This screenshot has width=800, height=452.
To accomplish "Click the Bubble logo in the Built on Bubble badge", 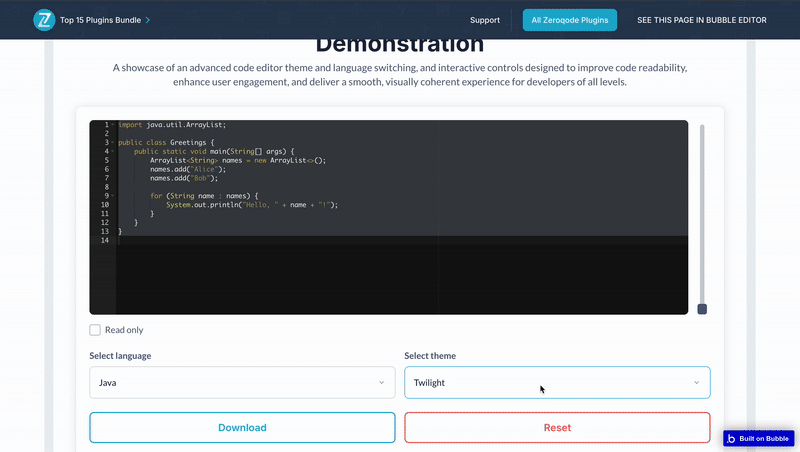I will (x=732, y=438).
